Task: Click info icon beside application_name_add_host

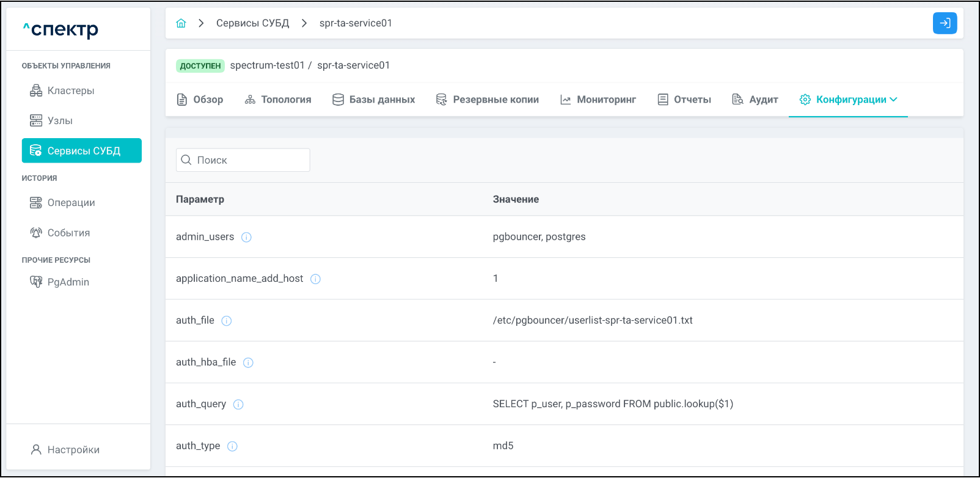Action: [315, 279]
